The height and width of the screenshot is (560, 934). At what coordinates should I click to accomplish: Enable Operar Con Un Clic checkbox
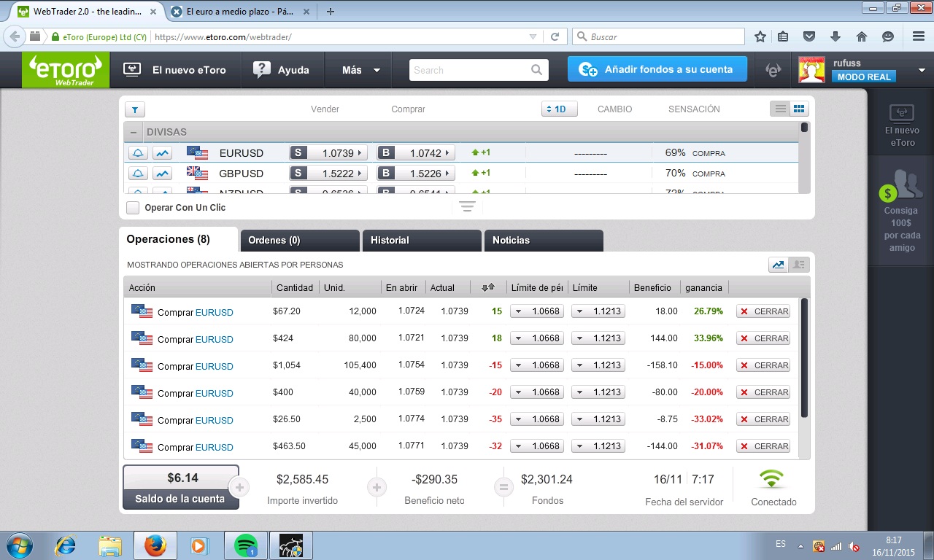tap(133, 208)
